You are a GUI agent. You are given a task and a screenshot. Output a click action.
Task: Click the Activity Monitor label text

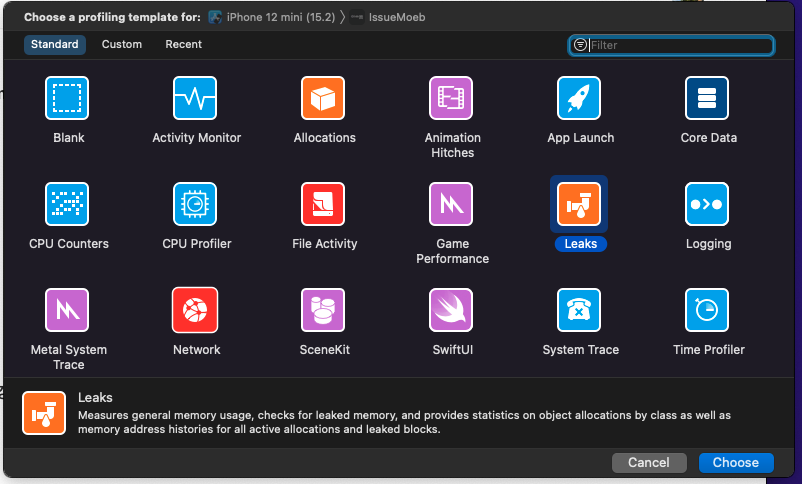[x=196, y=138]
